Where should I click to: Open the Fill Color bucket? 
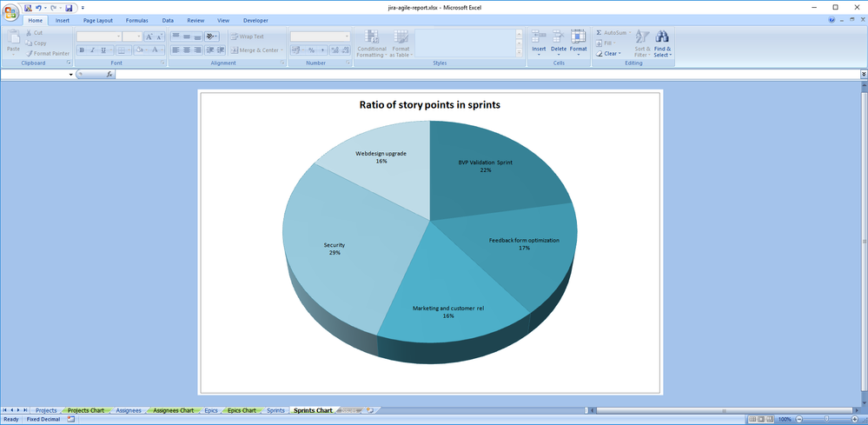pyautogui.click(x=139, y=50)
